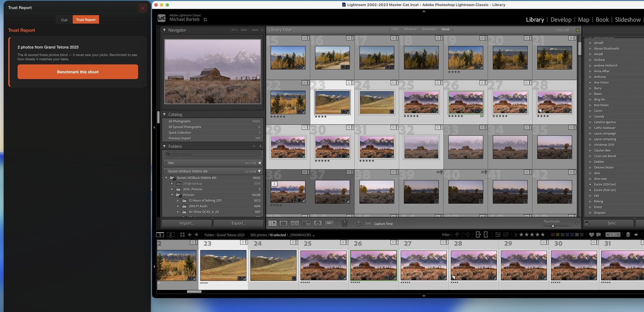This screenshot has height=312, width=644.
Task: Toggle edited photos filter icon
Action: 497,235
